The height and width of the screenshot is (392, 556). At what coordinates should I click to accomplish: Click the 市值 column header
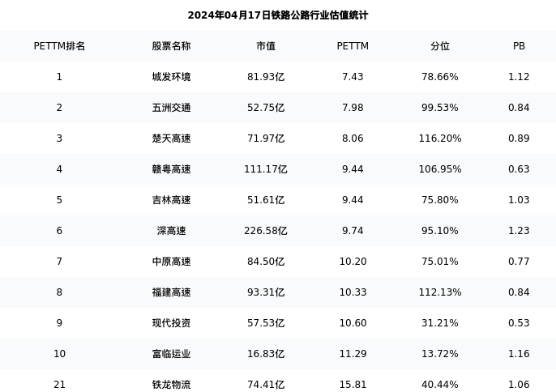[266, 46]
